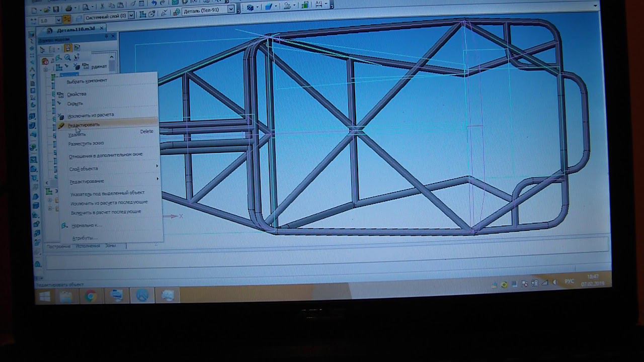Create a new document from toolbar
The image size is (644, 362).
pos(34,10)
